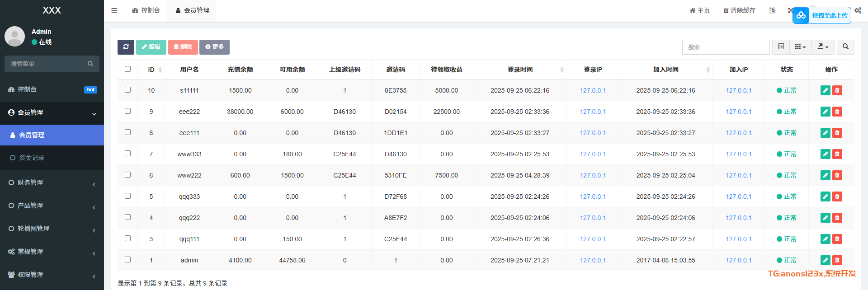Tick the checkbox for row ID 6

(127, 175)
